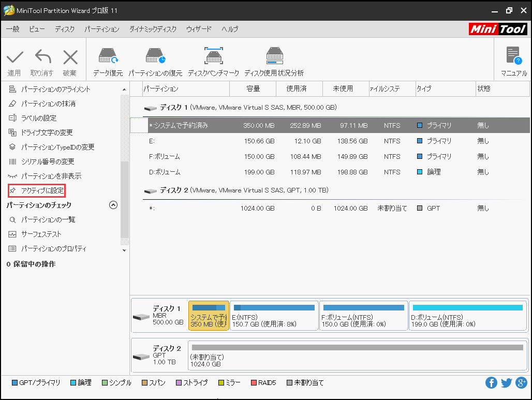The width and height of the screenshot is (532, 400).
Task: Click the E:(NTFS) block in disk map
Action: coord(274,316)
